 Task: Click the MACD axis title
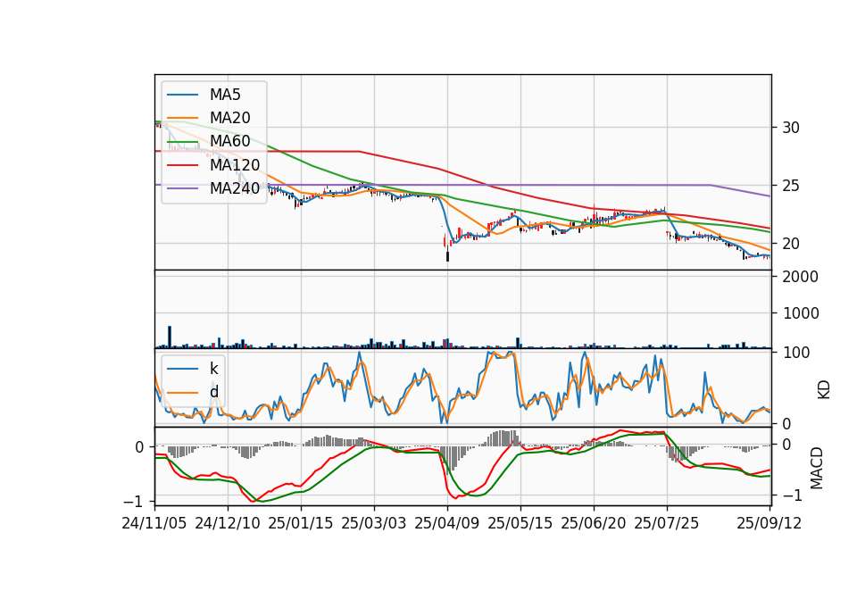[817, 468]
